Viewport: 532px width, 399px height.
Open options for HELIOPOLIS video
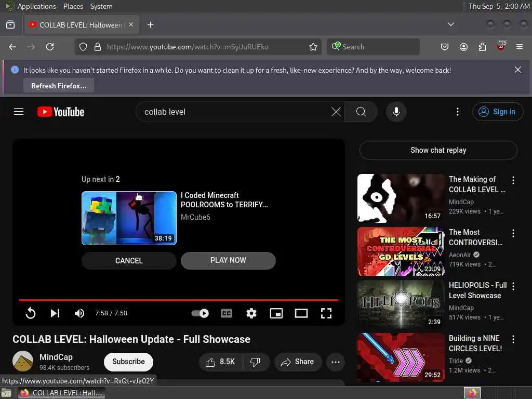pos(513,286)
